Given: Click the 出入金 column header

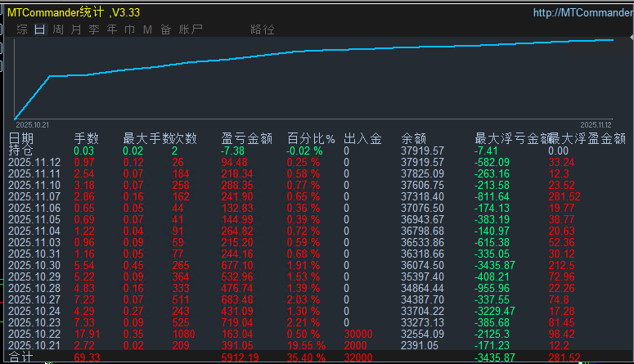Looking at the screenshot, I should (x=362, y=139).
